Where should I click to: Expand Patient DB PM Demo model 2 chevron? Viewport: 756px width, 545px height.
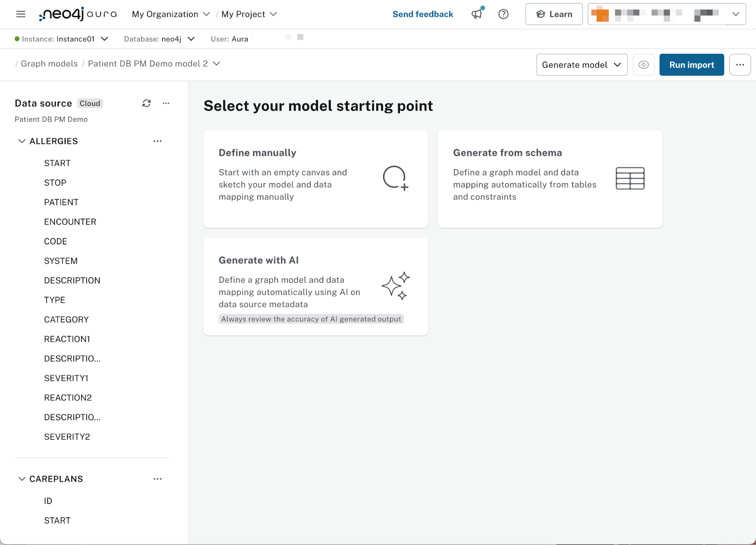pos(216,63)
